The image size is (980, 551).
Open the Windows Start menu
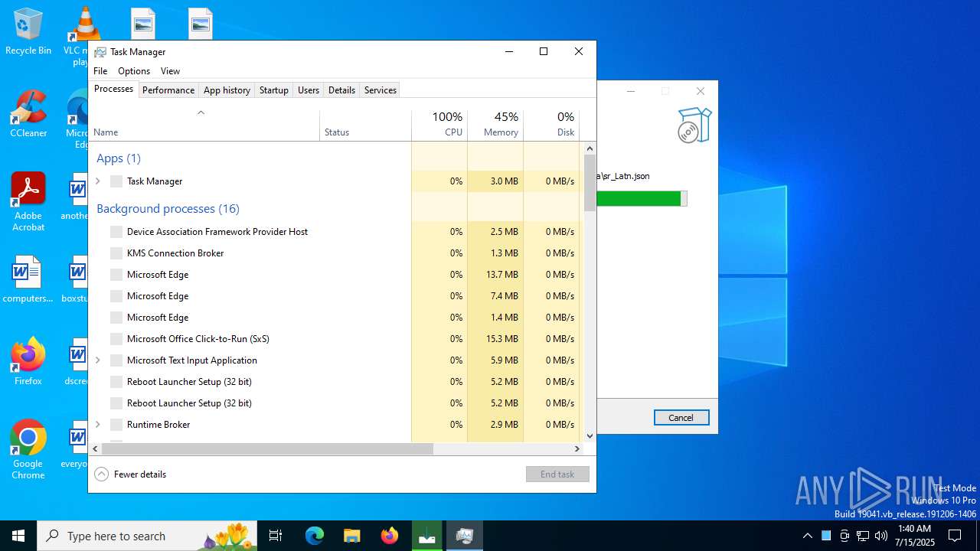tap(18, 536)
